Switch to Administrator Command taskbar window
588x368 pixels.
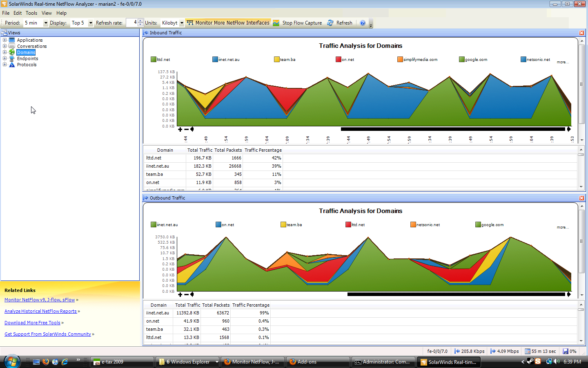[383, 362]
